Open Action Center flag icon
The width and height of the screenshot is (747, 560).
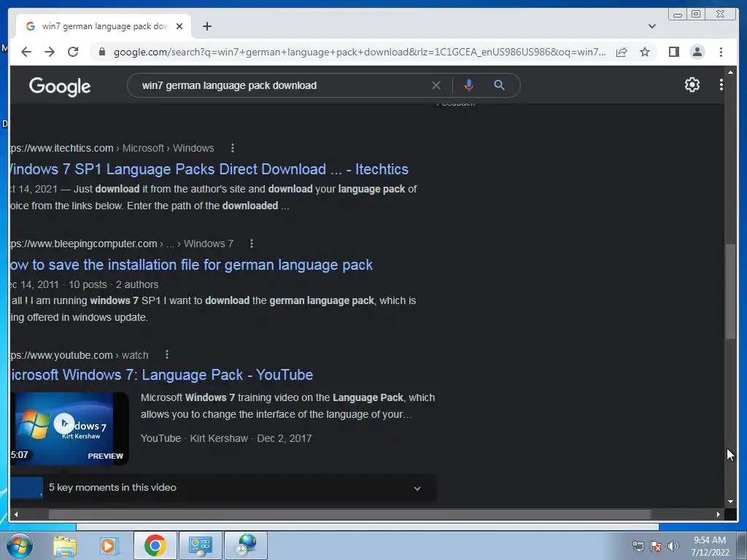(656, 546)
